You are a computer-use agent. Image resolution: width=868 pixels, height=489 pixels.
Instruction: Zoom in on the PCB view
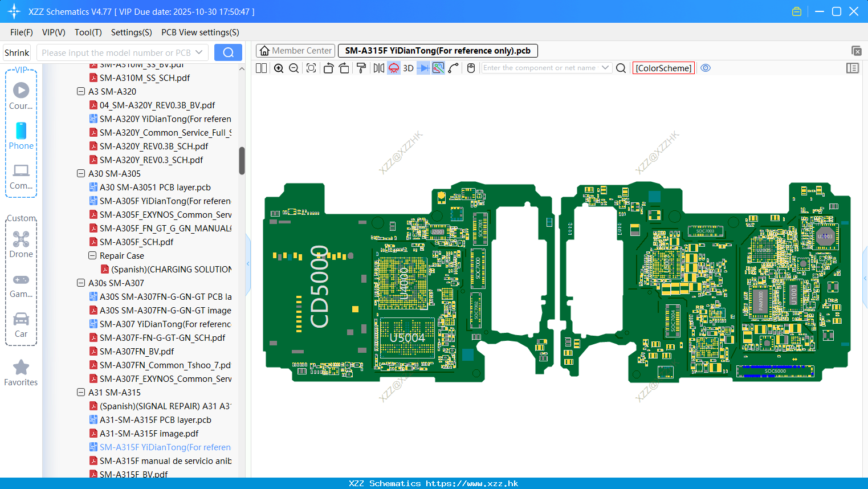point(279,68)
